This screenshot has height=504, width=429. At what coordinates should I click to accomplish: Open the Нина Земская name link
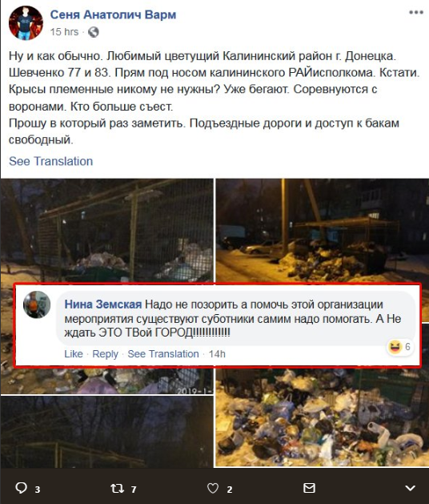103,304
